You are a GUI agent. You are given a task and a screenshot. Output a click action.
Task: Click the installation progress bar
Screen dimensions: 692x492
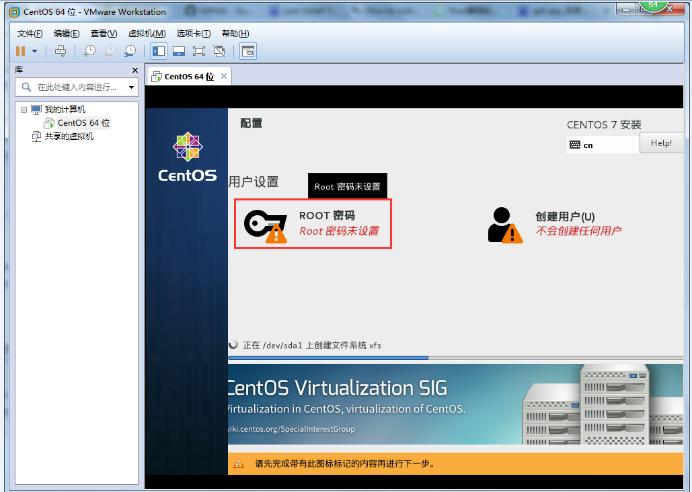(455, 358)
